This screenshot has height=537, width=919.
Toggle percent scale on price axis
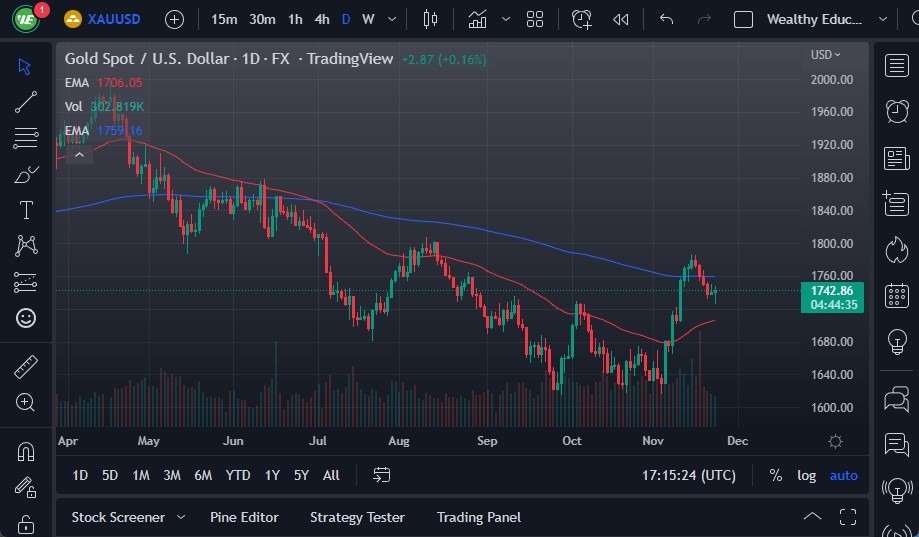[776, 475]
